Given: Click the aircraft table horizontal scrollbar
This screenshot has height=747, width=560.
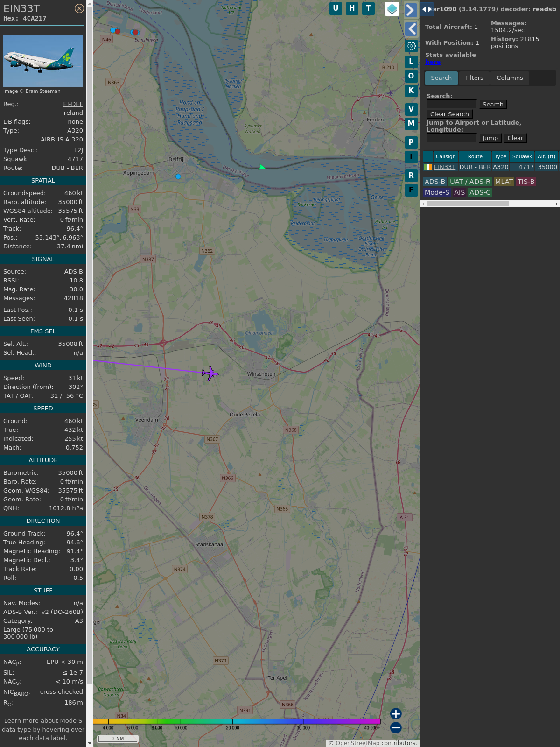Looking at the screenshot, I should [x=468, y=204].
